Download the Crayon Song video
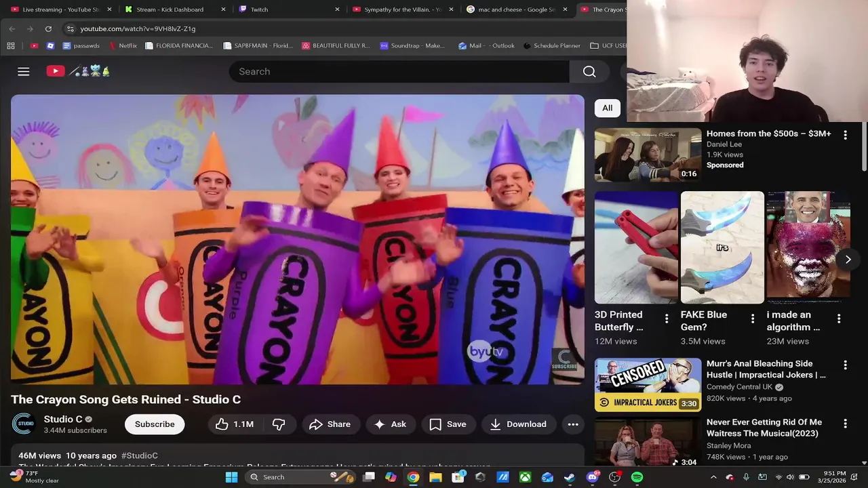 coord(518,424)
